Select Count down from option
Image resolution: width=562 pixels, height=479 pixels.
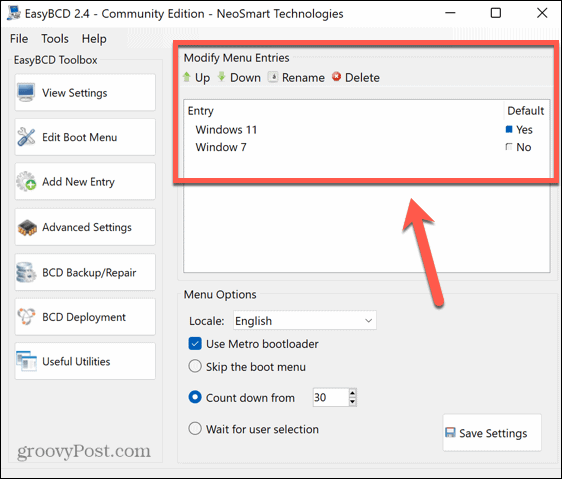click(x=195, y=397)
